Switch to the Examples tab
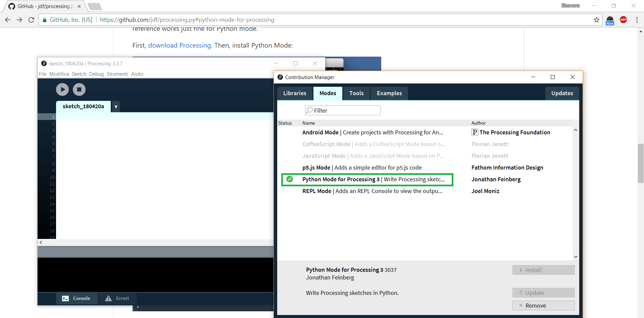The height and width of the screenshot is (318, 644). pyautogui.click(x=389, y=93)
